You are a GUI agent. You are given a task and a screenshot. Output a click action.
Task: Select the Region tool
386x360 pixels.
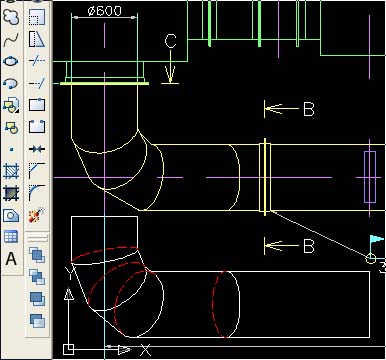(x=11, y=215)
